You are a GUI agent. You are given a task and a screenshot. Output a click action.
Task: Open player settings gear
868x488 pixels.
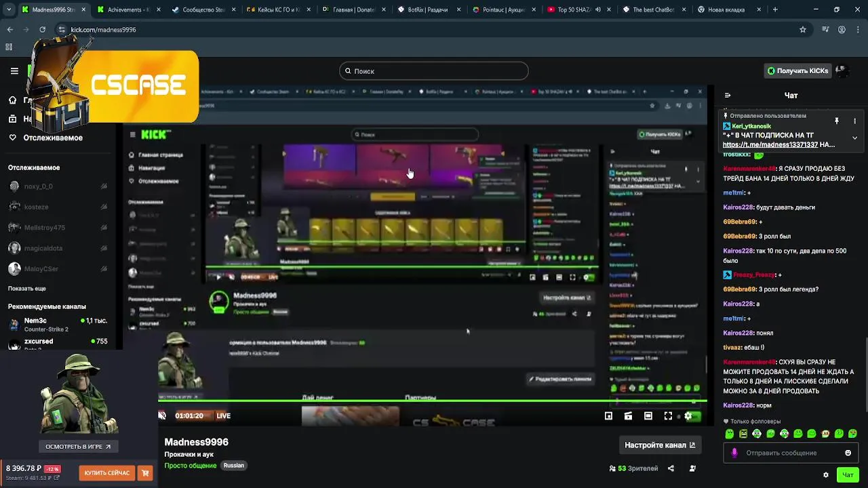pyautogui.click(x=688, y=415)
